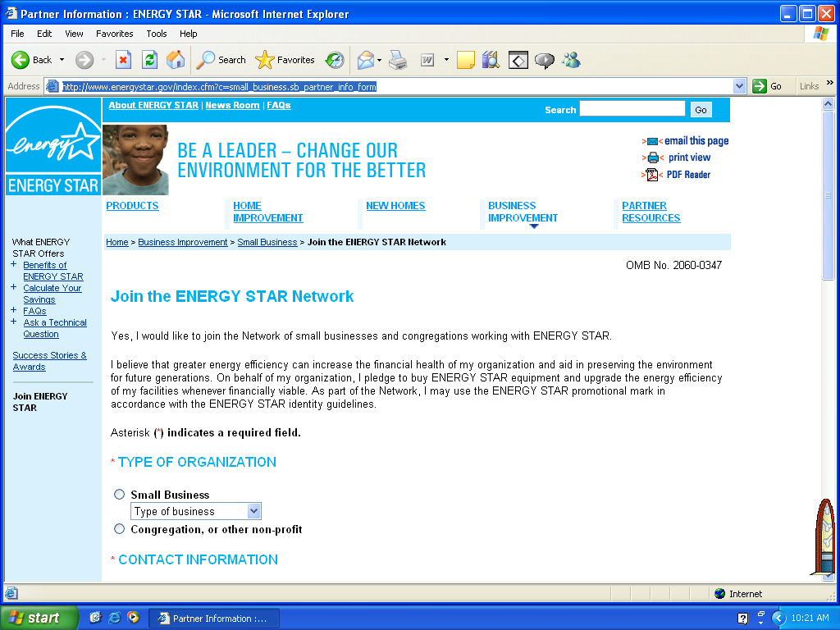Go to Home page icon
840x630 pixels.
(176, 60)
